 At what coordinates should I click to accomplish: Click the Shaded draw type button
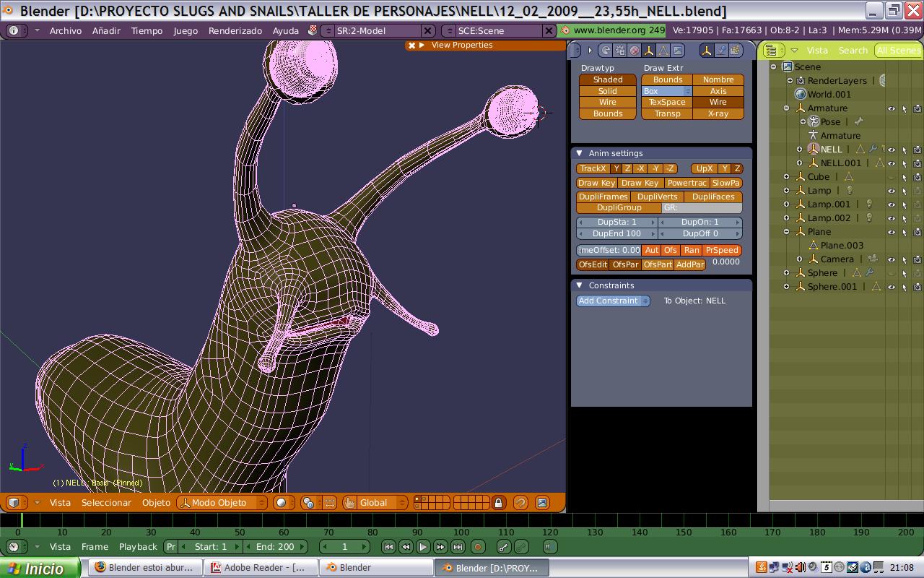(608, 79)
